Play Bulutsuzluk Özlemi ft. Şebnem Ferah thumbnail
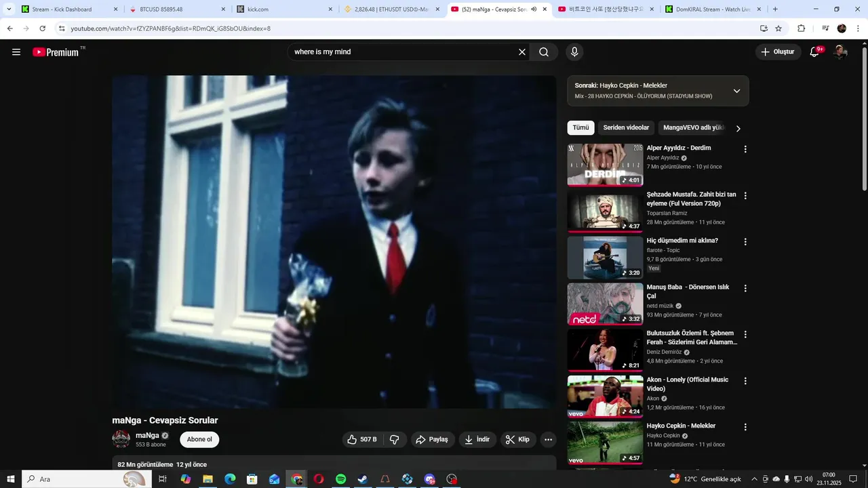 (x=605, y=350)
